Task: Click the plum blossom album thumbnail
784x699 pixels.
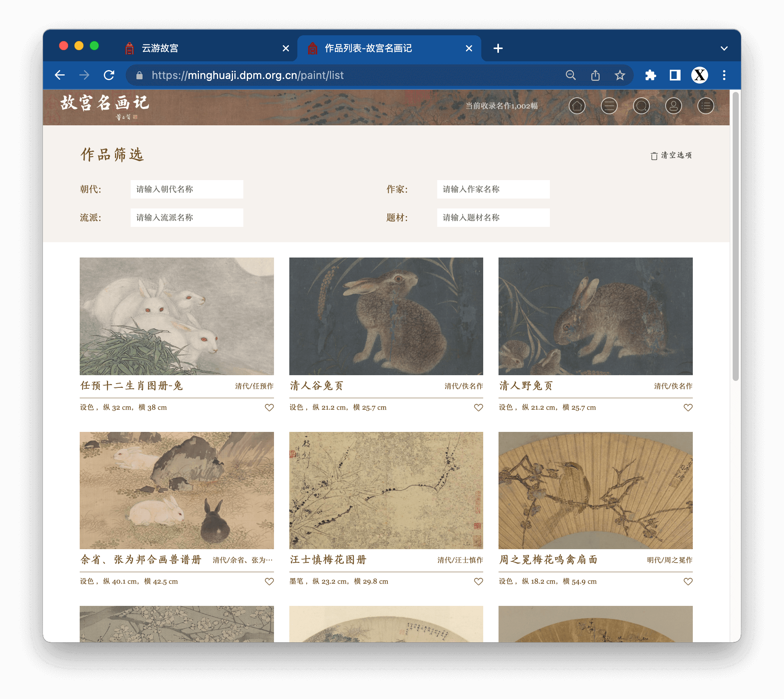Action: [386, 491]
